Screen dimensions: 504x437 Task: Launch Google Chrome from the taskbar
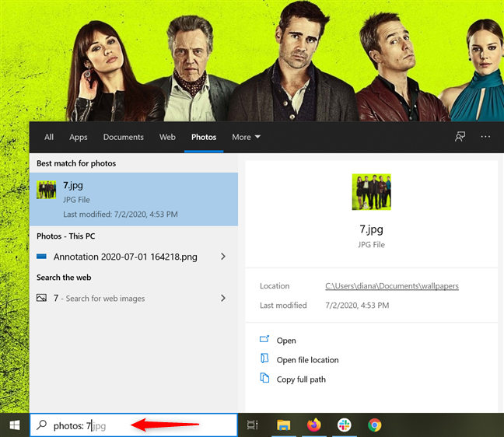(x=374, y=425)
